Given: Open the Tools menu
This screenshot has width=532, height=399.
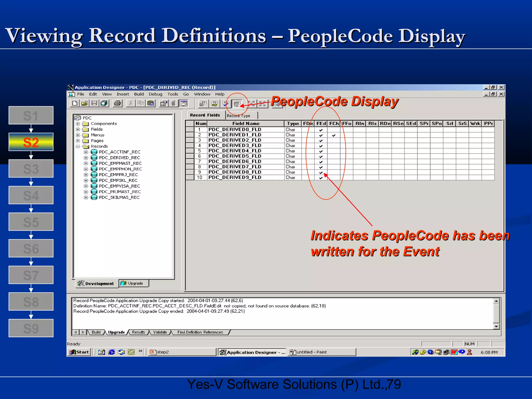Looking at the screenshot, I should coord(173,94).
